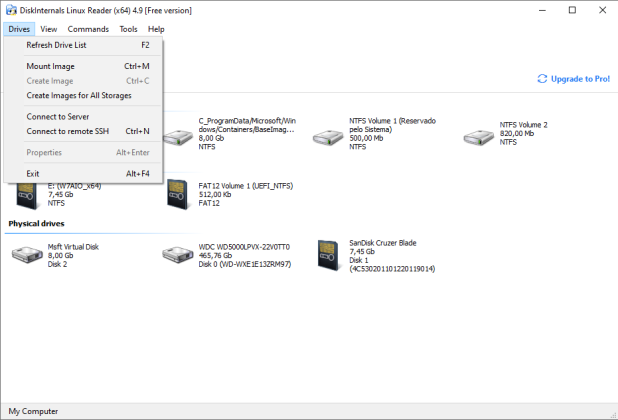Select WDC WD5000LPVX hard disk icon
Viewport: 618px width, 420px height.
click(x=178, y=255)
